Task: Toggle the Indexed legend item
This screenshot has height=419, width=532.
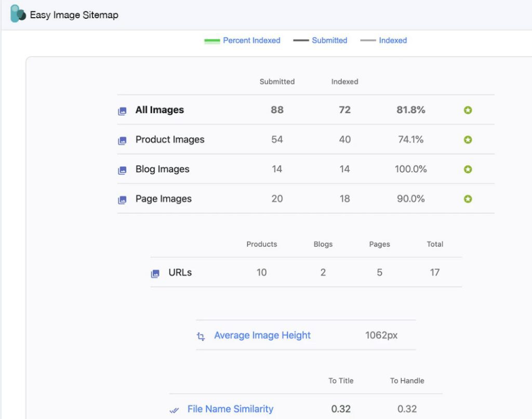Action: (383, 40)
